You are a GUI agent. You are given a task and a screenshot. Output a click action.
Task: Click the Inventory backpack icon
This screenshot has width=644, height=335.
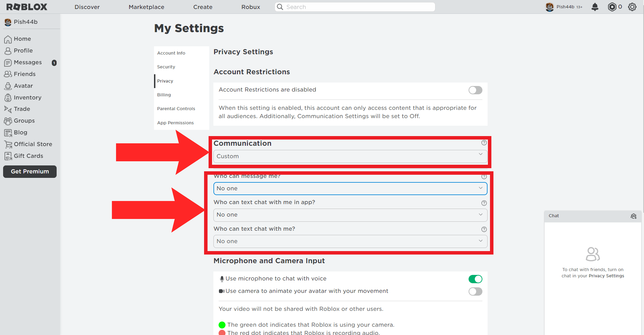tap(8, 98)
